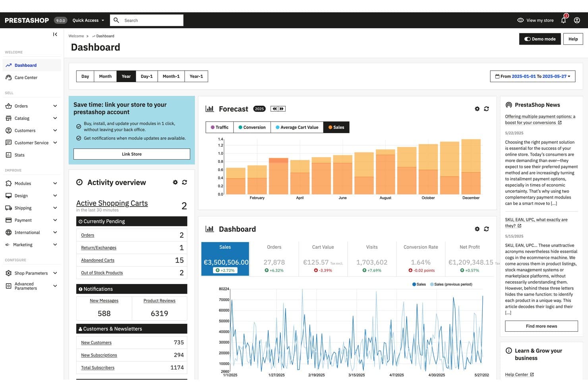Open Forecast settings gear
The image size is (588, 392).
coord(477,109)
